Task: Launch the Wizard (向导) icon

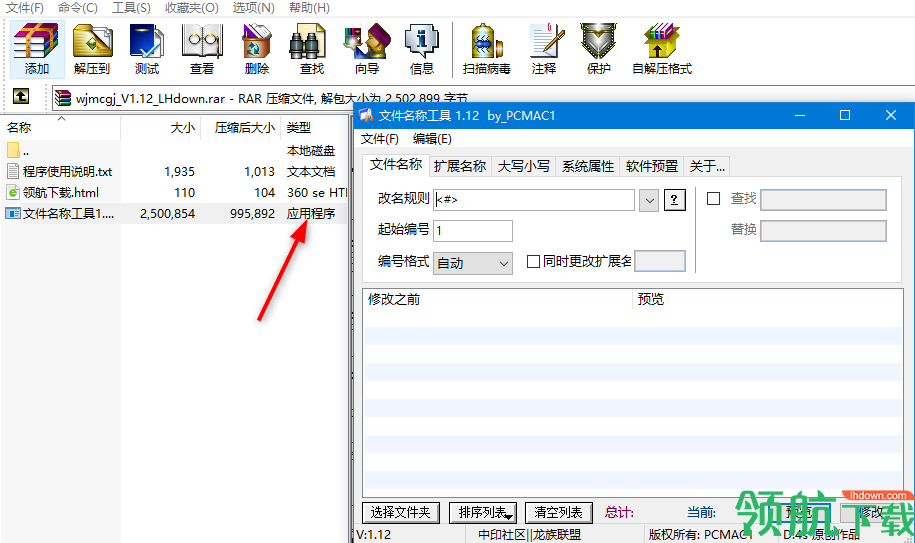Action: (366, 49)
